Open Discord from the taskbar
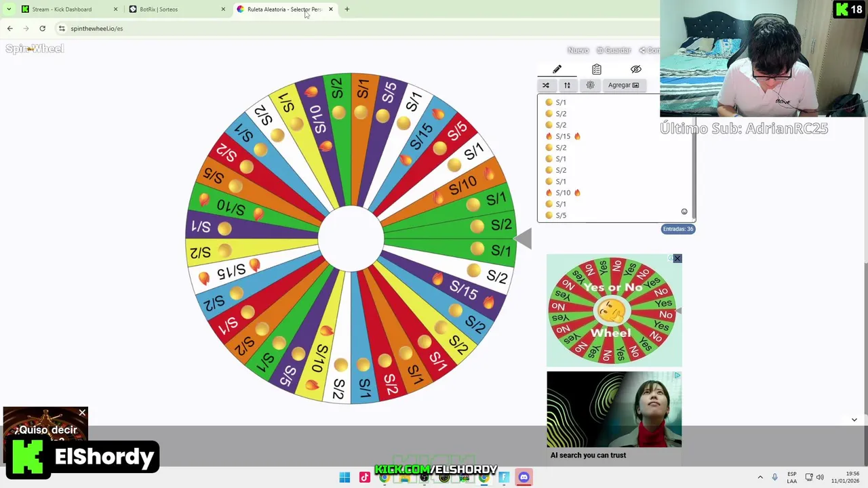This screenshot has width=868, height=488. [x=524, y=477]
